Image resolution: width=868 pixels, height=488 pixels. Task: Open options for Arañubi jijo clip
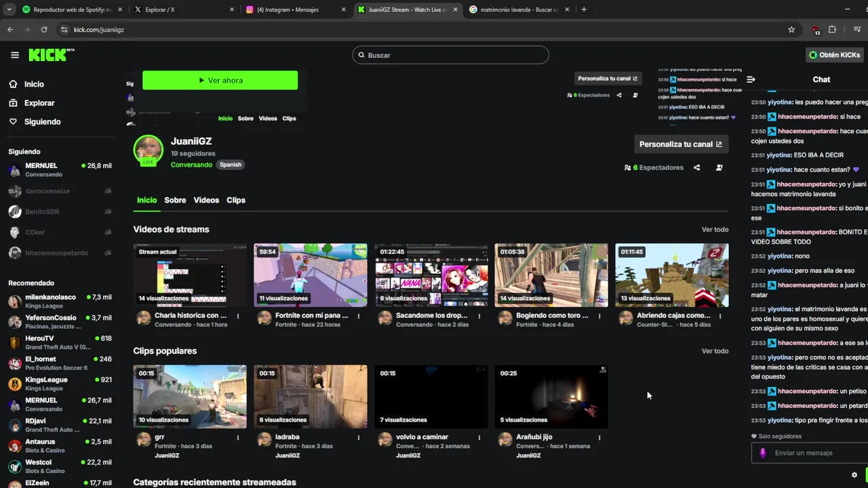[x=599, y=438]
